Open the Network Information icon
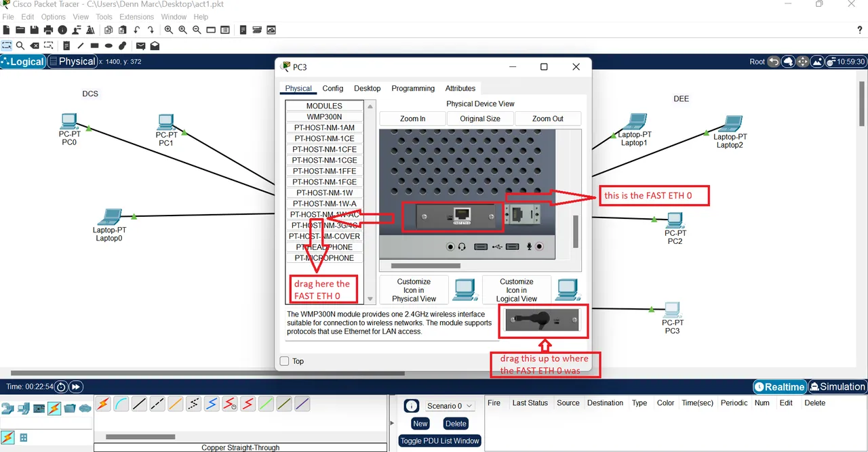Screen dimensions: 868x452 [x=62, y=30]
